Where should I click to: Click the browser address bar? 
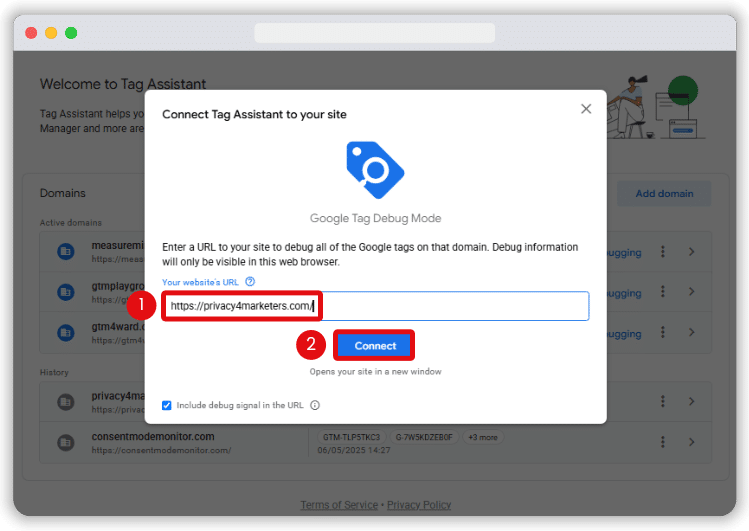[x=374, y=32]
